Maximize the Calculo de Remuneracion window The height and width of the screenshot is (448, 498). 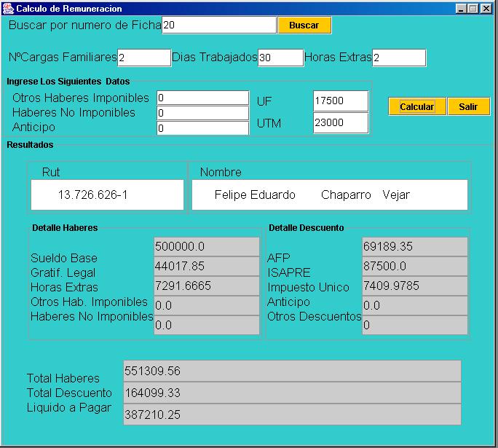tap(474, 9)
